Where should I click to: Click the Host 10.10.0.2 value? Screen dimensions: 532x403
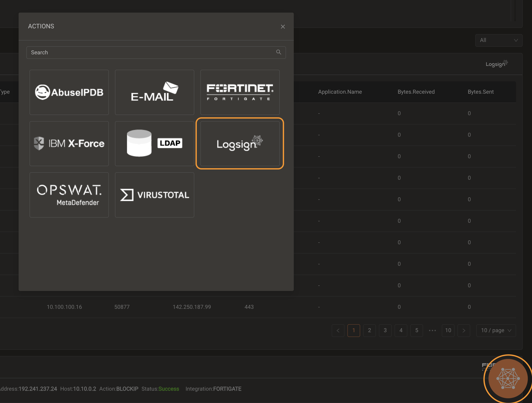tap(84, 389)
